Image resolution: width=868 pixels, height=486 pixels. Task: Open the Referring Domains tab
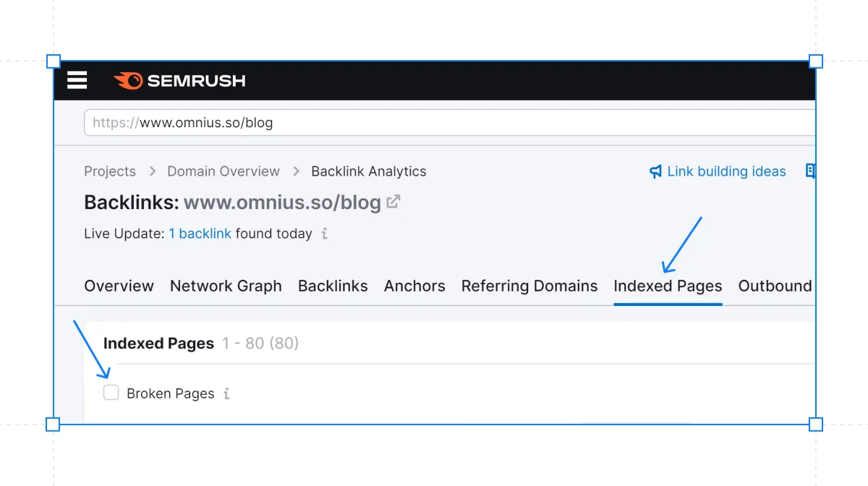click(x=529, y=286)
